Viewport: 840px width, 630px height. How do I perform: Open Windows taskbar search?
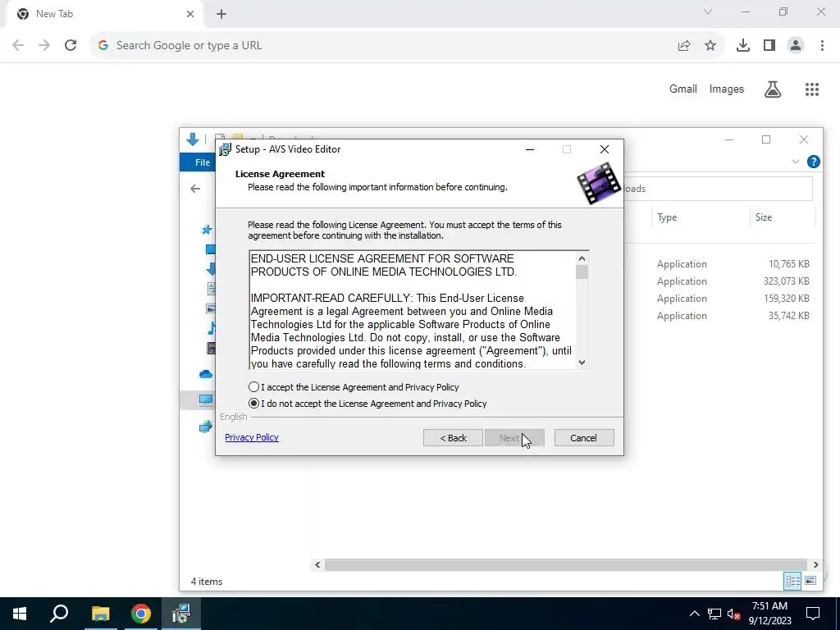[x=59, y=614]
